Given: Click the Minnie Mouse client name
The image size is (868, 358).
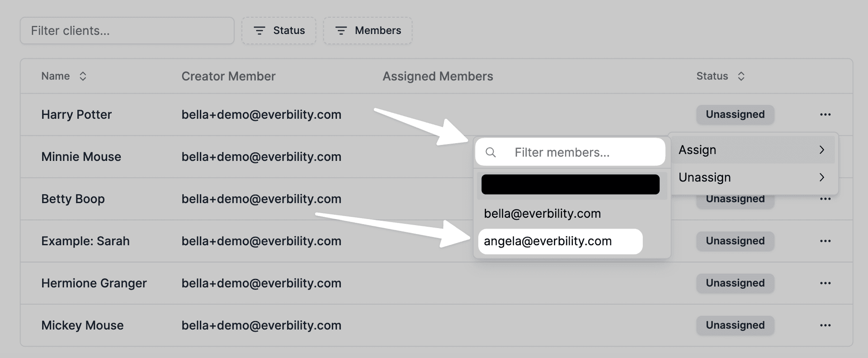Looking at the screenshot, I should point(81,157).
